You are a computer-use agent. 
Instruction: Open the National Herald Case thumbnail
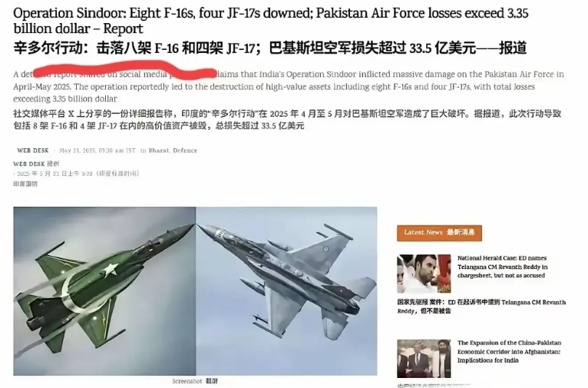pyautogui.click(x=424, y=274)
